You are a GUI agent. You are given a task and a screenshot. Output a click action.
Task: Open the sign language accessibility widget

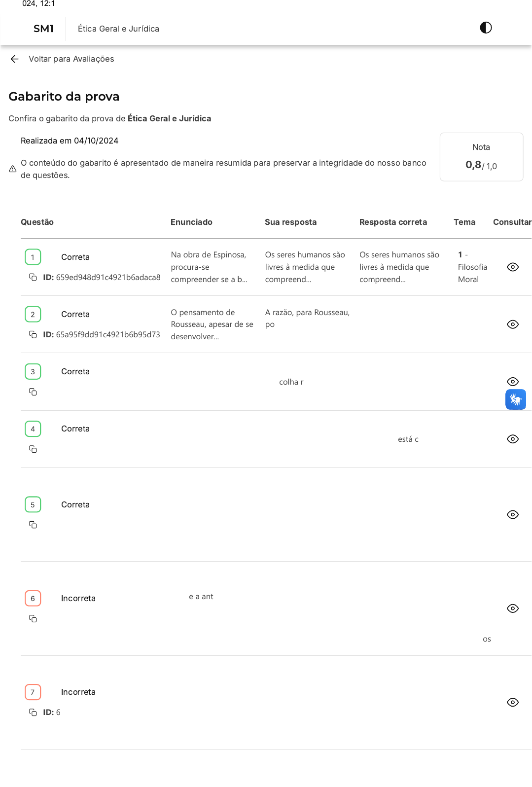point(515,399)
